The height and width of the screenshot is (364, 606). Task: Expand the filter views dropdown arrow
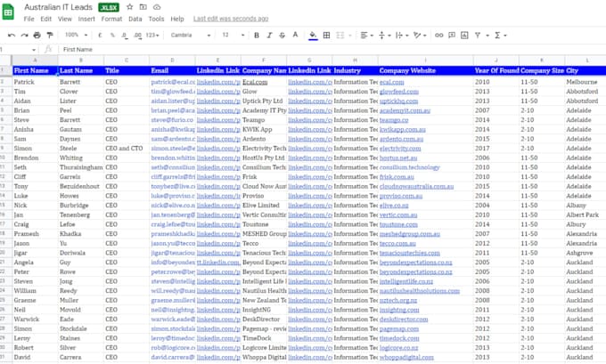pyautogui.click(x=487, y=36)
